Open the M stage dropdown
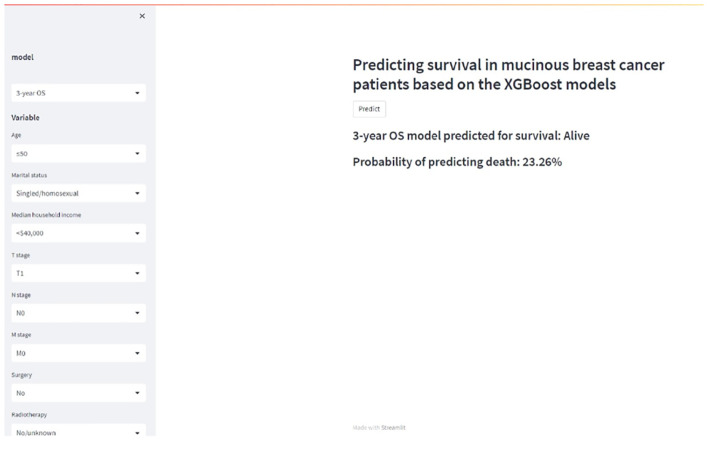This screenshot has height=449, width=708. (79, 353)
